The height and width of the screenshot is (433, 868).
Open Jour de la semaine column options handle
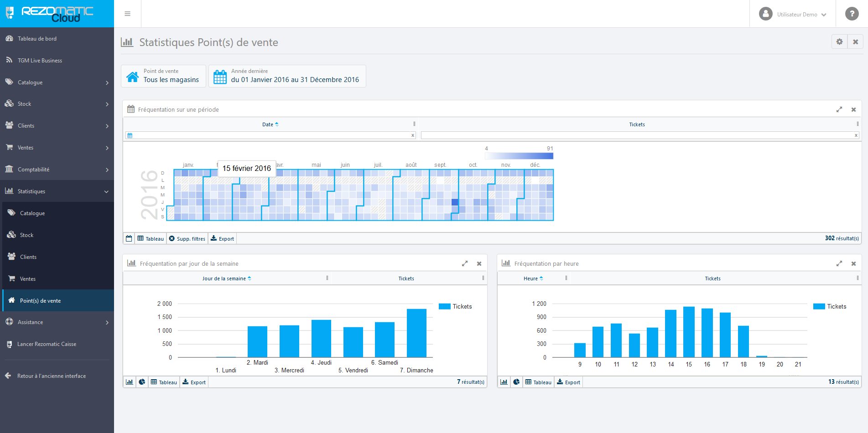(x=327, y=278)
